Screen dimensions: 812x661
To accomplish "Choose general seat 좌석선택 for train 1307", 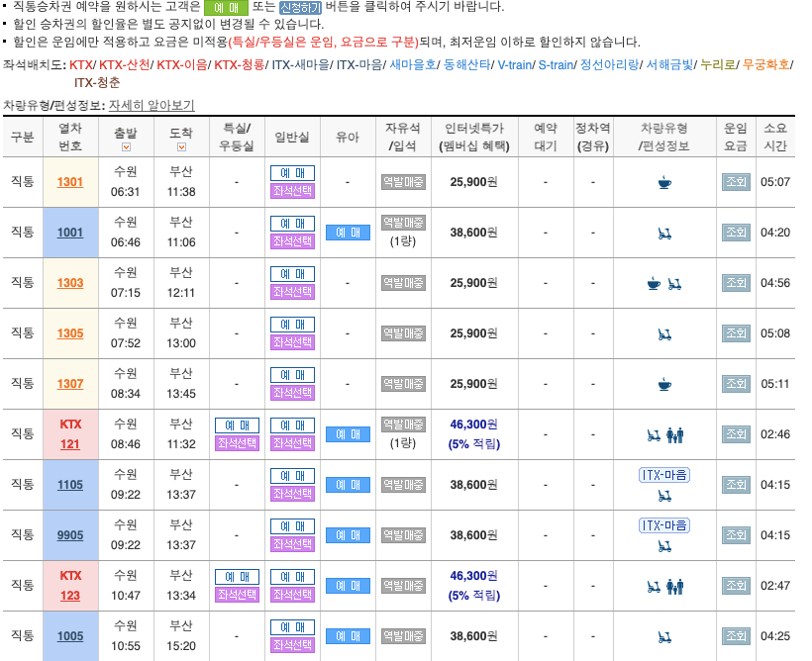I will click(292, 393).
